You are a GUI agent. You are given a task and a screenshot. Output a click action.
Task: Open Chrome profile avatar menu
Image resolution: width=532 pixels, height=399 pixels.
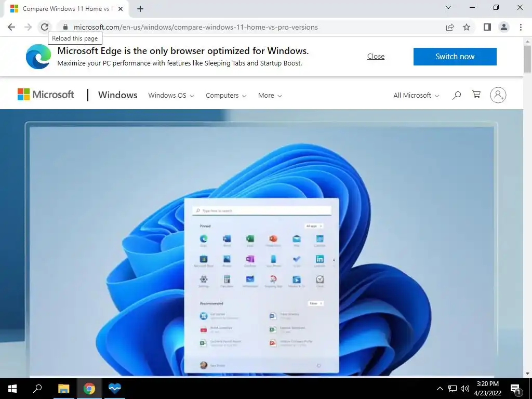pos(504,27)
